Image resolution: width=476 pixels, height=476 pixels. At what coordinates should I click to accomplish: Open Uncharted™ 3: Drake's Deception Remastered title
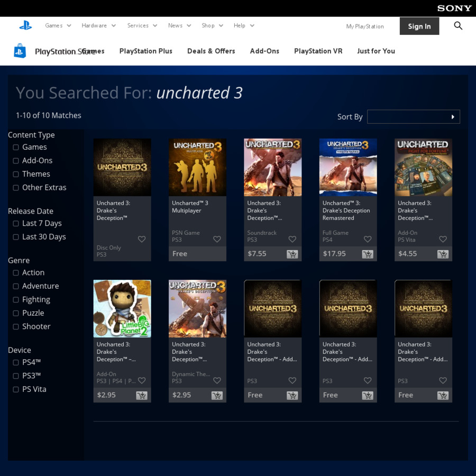pyautogui.click(x=346, y=210)
